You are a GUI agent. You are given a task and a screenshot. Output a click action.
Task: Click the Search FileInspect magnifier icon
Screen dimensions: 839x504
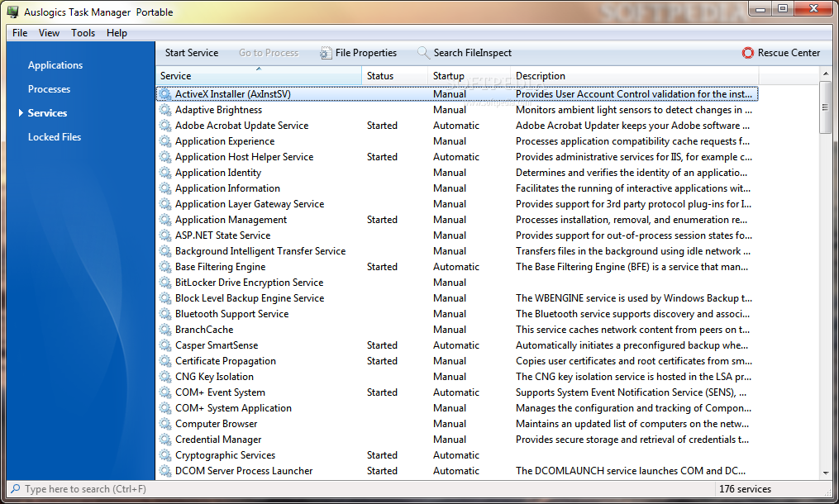pos(423,52)
